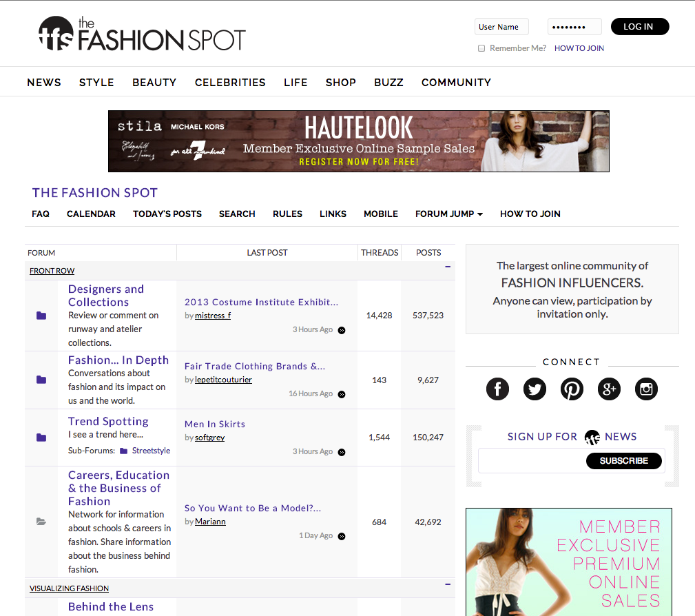Screen dimensions: 695x616
Task: Click The Fashion Spot tfs logo
Action: (x=142, y=34)
